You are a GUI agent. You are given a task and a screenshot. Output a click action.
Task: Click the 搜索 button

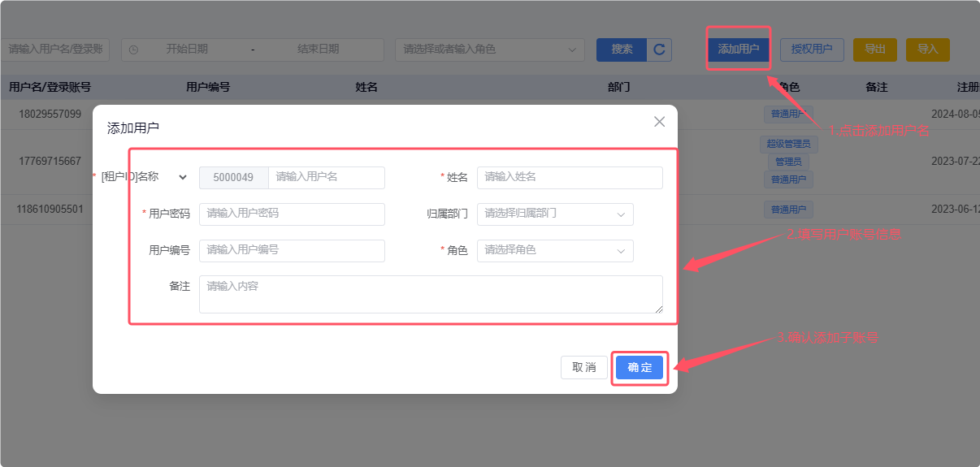[x=622, y=50]
